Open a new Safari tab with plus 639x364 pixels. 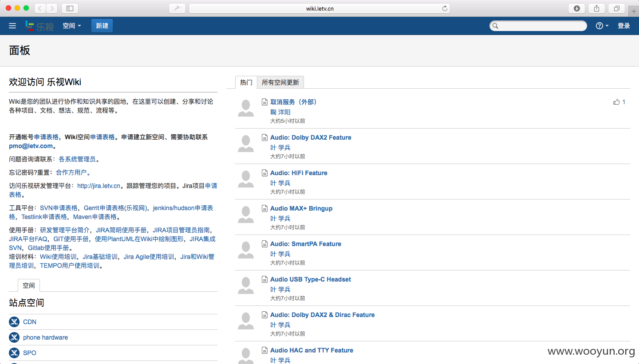(x=634, y=11)
